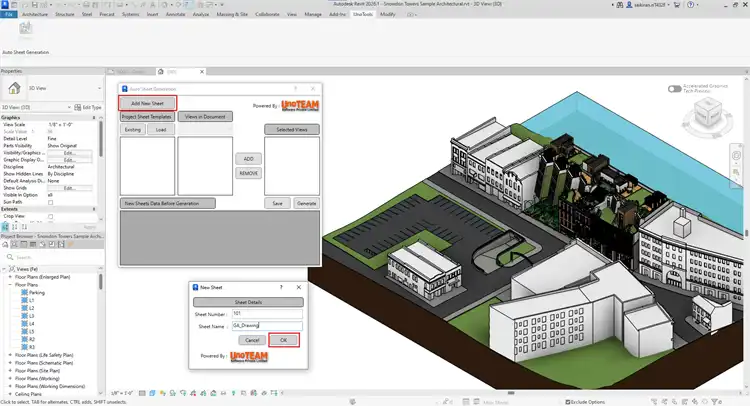This screenshot has height=406, width=750.
Task: Click the Save icon in quick access toolbar
Action: pyautogui.click(x=34, y=4)
